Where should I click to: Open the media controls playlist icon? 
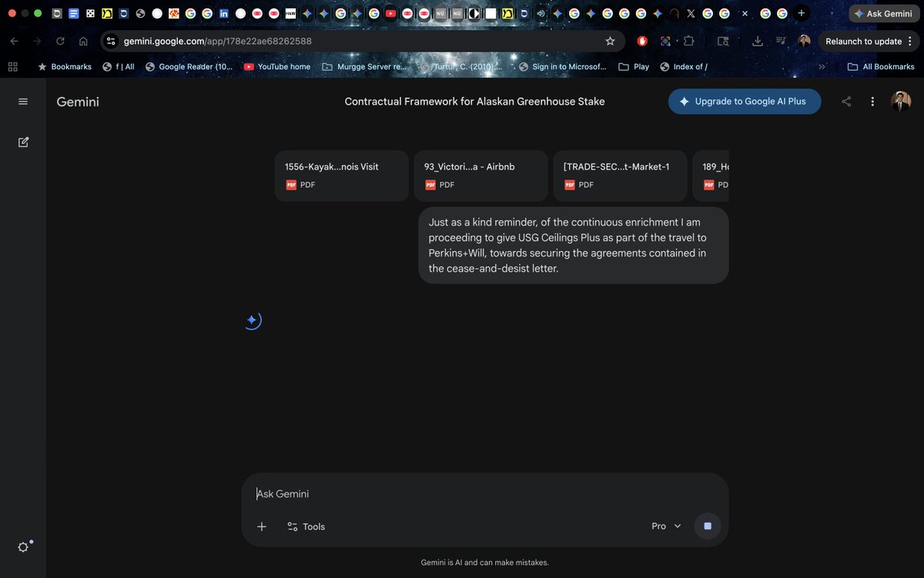pyautogui.click(x=781, y=41)
